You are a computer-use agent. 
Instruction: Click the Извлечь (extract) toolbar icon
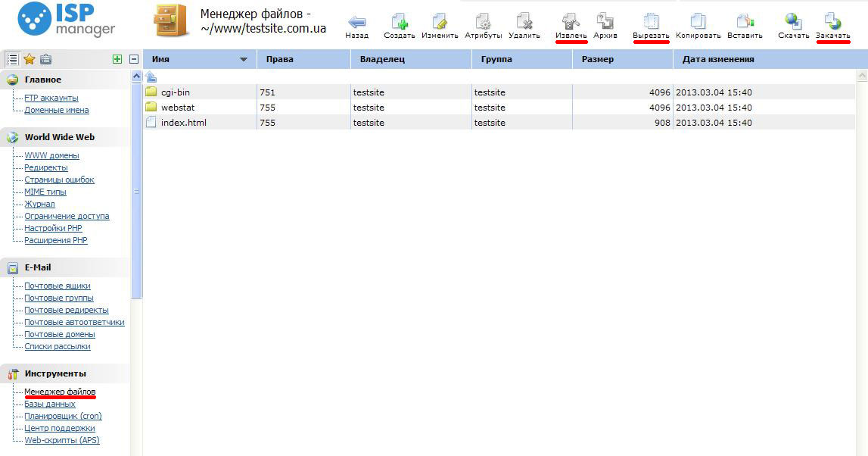point(571,21)
